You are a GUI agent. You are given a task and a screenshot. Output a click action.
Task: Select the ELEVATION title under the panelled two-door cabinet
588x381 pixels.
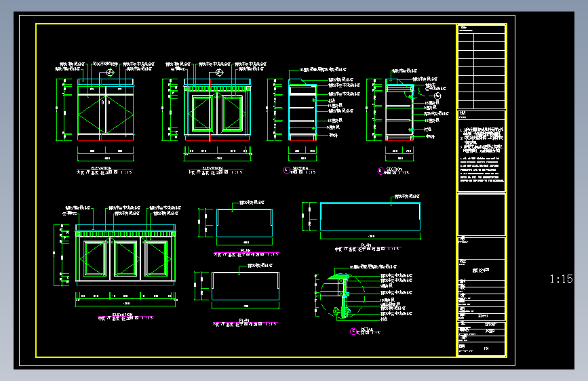tap(213, 168)
